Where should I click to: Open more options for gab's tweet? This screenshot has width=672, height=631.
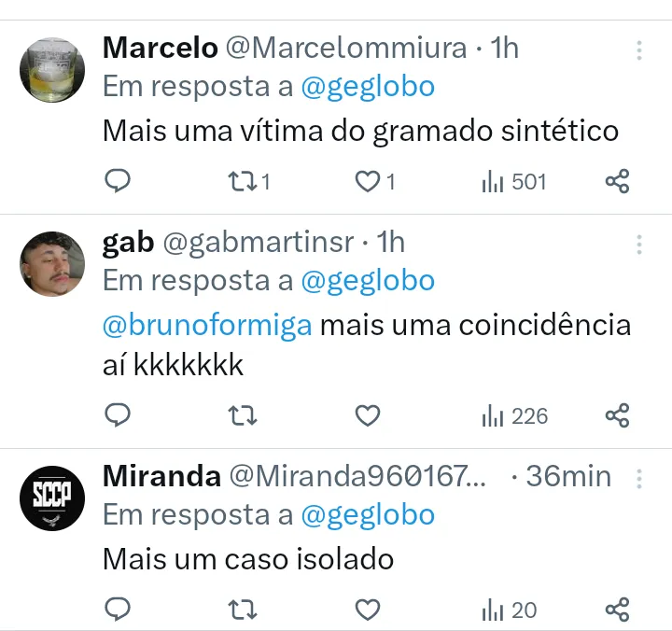(x=639, y=245)
